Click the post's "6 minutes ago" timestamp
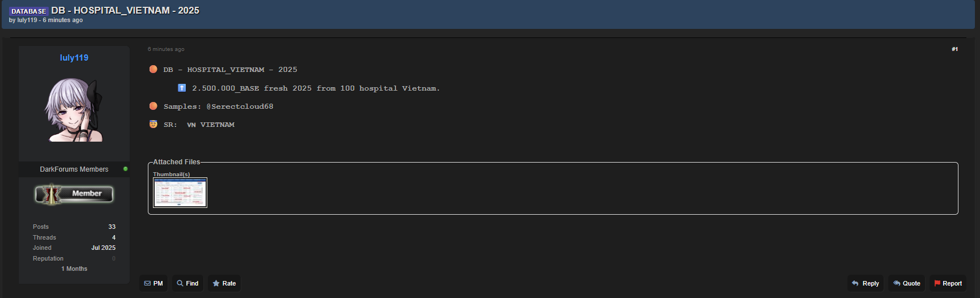 click(x=166, y=49)
